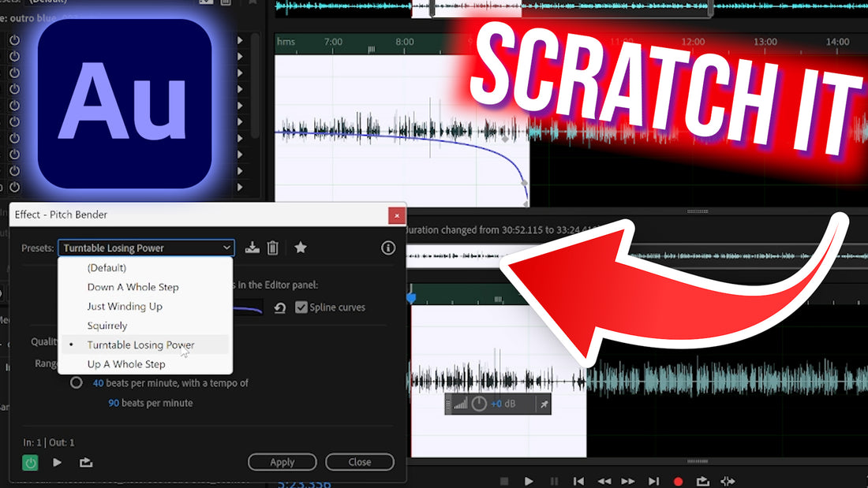The image size is (868, 488).
Task: Click the blue playhead marker on ruler
Action: 411,298
